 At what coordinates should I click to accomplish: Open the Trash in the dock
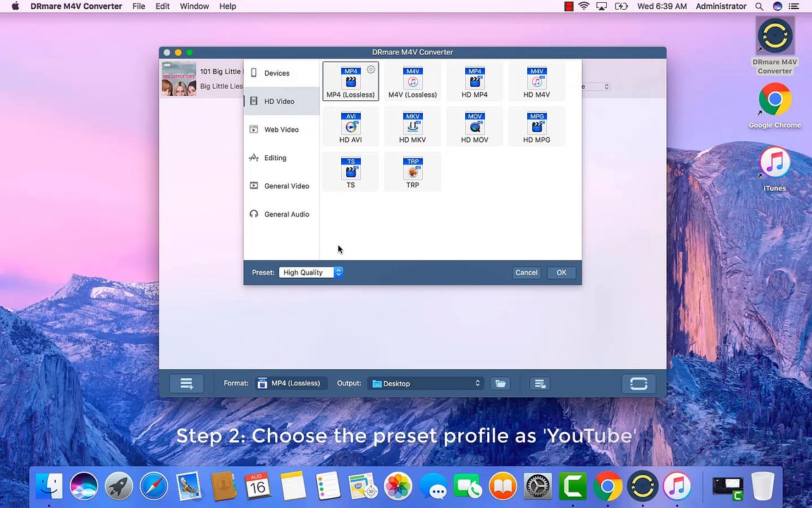(x=763, y=486)
